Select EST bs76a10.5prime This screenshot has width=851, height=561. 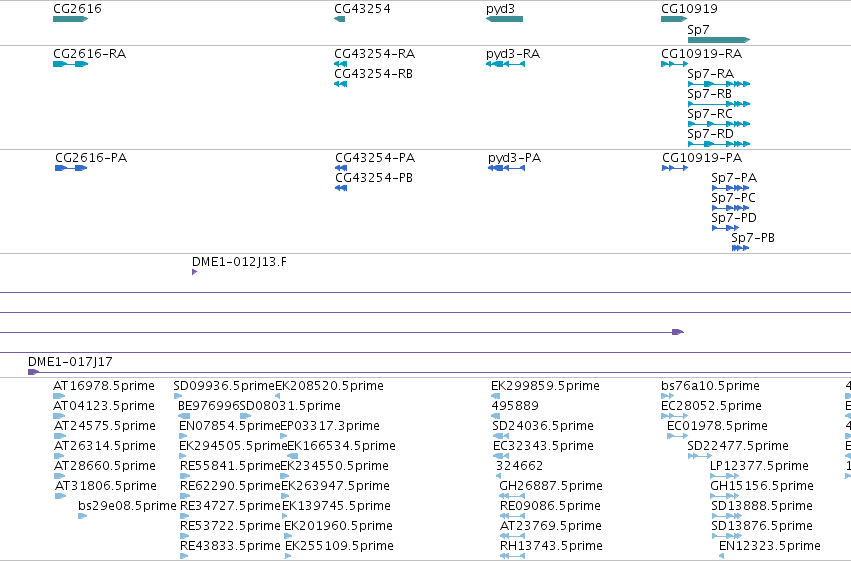tap(668, 396)
